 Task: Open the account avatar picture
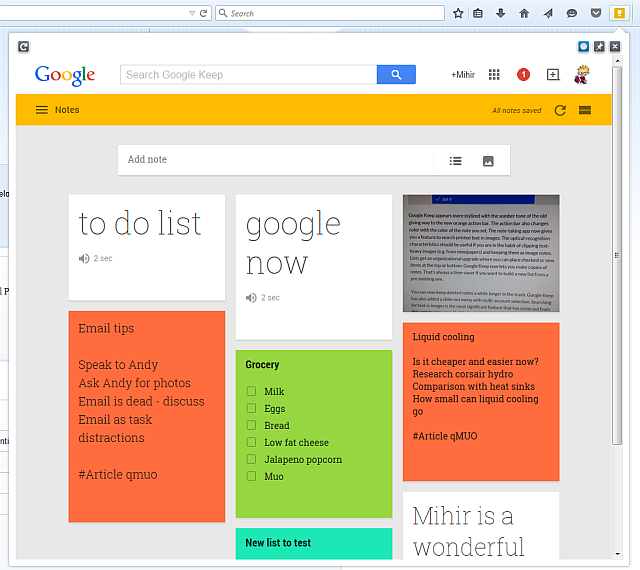[x=582, y=75]
